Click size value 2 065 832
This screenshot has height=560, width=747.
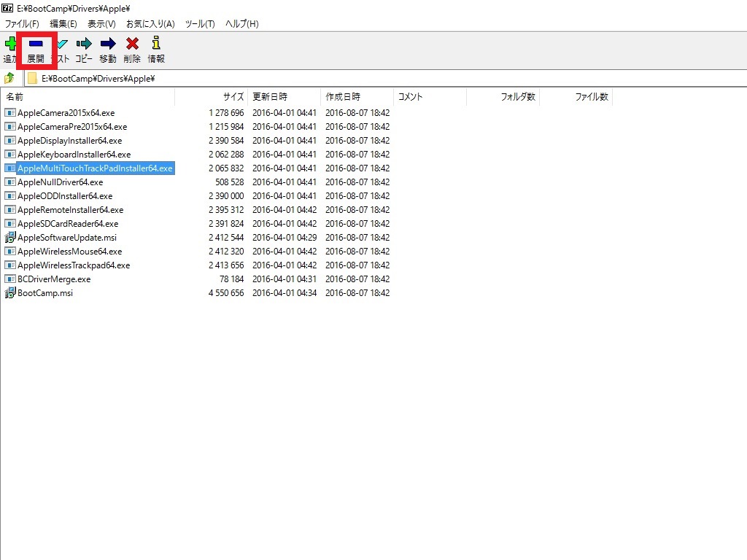(226, 168)
